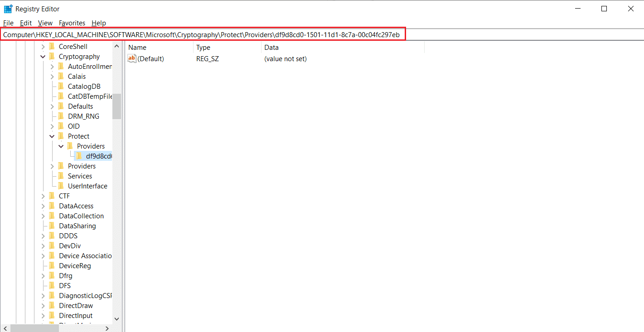The image size is (644, 332).
Task: Select the UserInterface folder icon
Action: click(x=61, y=186)
